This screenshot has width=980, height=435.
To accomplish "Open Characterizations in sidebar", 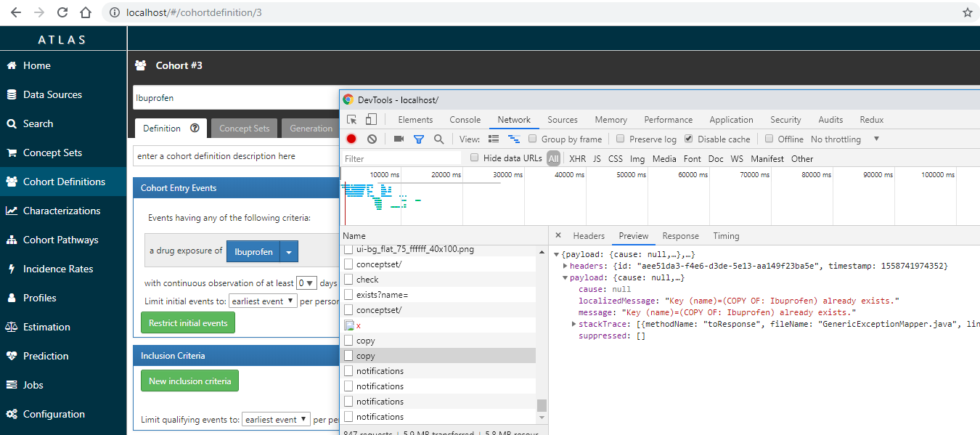I will point(63,211).
